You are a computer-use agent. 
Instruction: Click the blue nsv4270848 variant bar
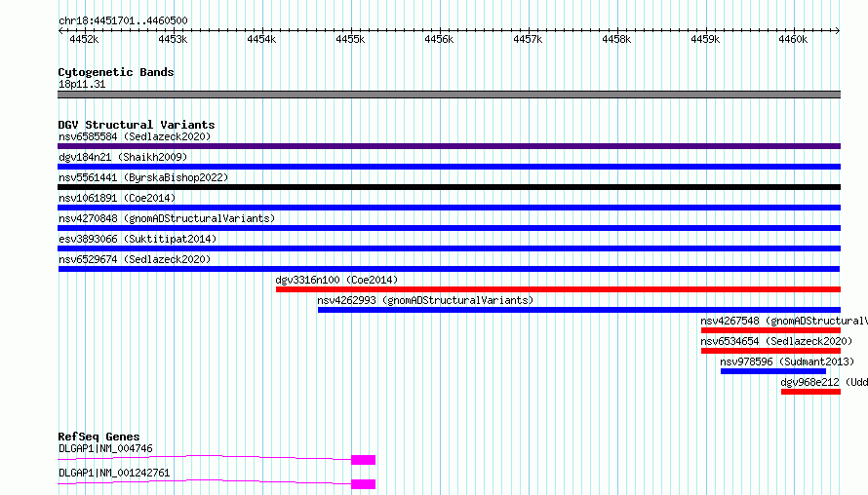tap(449, 228)
